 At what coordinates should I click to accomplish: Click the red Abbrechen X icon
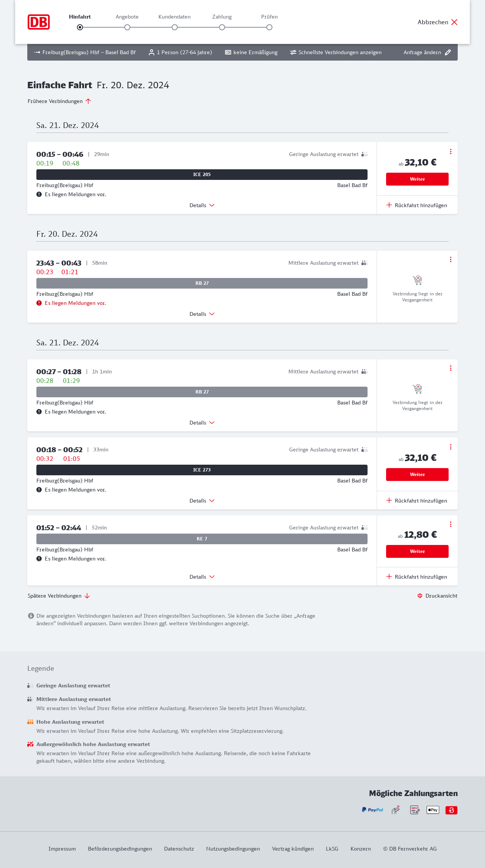(x=454, y=22)
